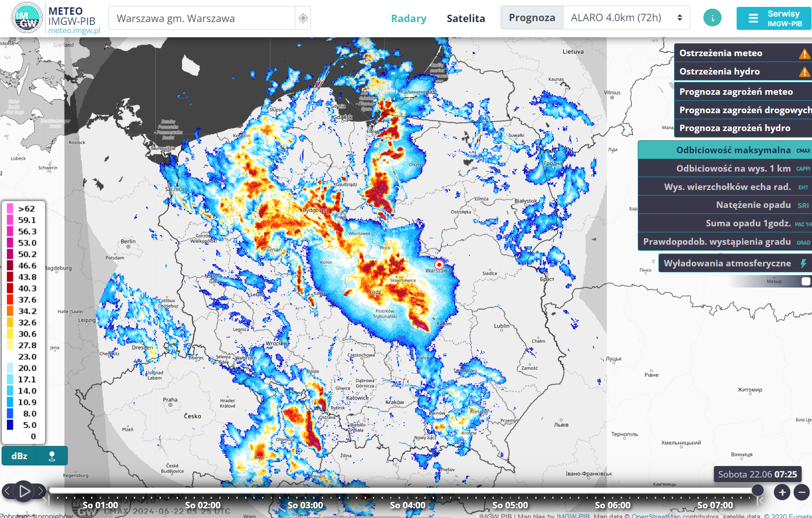The width and height of the screenshot is (812, 518).
Task: Click the Lublin city label on map
Action: click(x=502, y=326)
